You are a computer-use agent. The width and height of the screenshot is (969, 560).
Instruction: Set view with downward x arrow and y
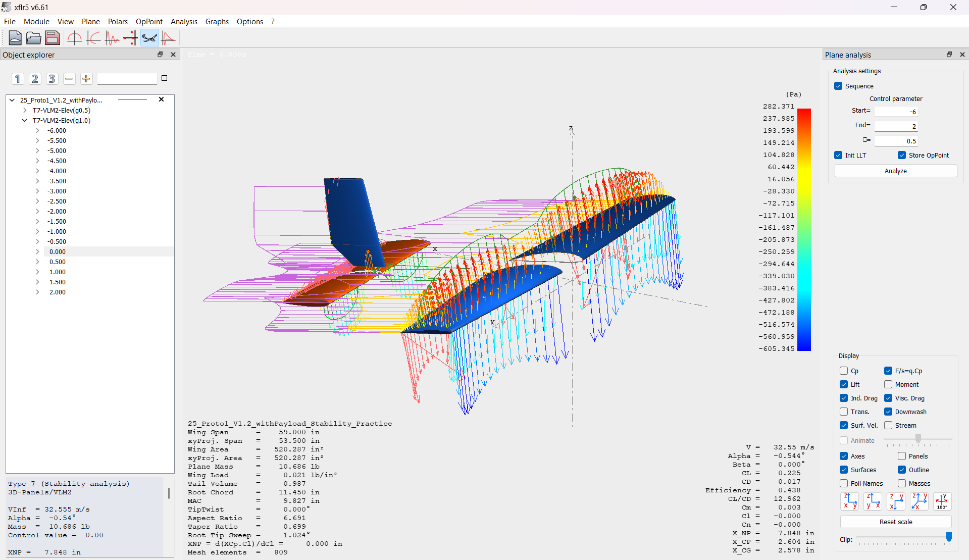coord(896,501)
